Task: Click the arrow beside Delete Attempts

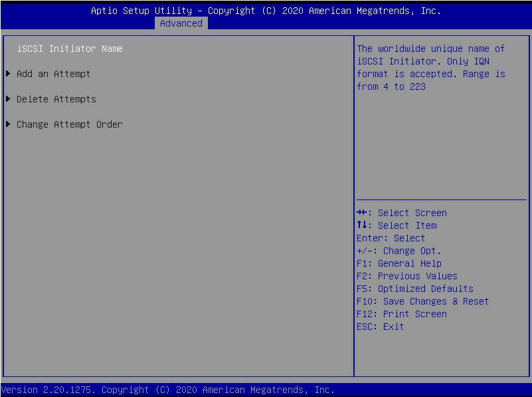Action: click(9, 99)
